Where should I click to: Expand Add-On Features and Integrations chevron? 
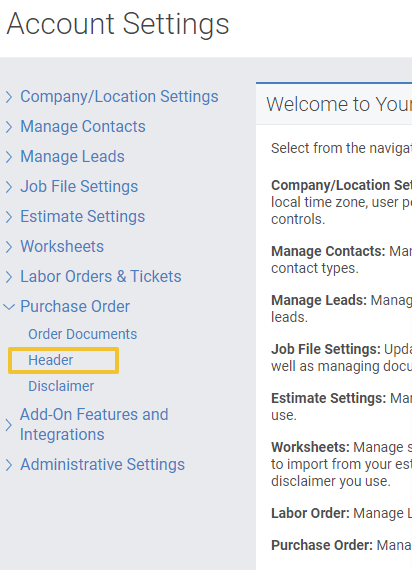[x=9, y=425]
